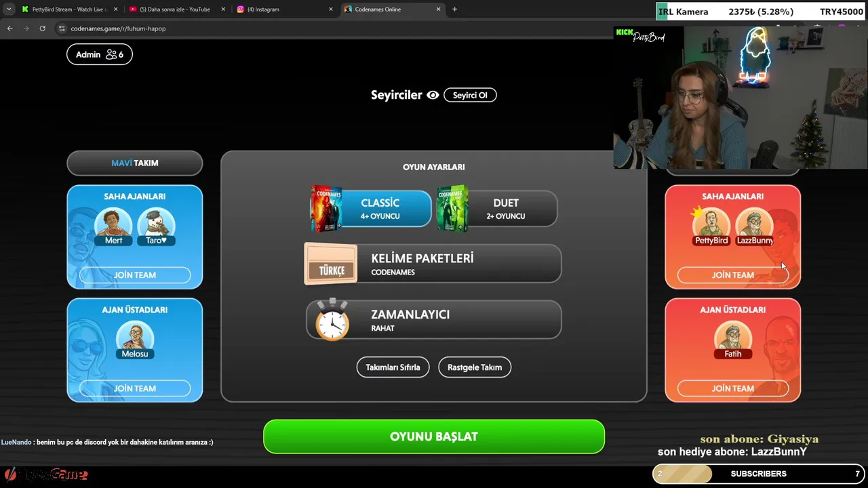Close the Instagram browser tab
The image size is (868, 488).
tap(331, 9)
